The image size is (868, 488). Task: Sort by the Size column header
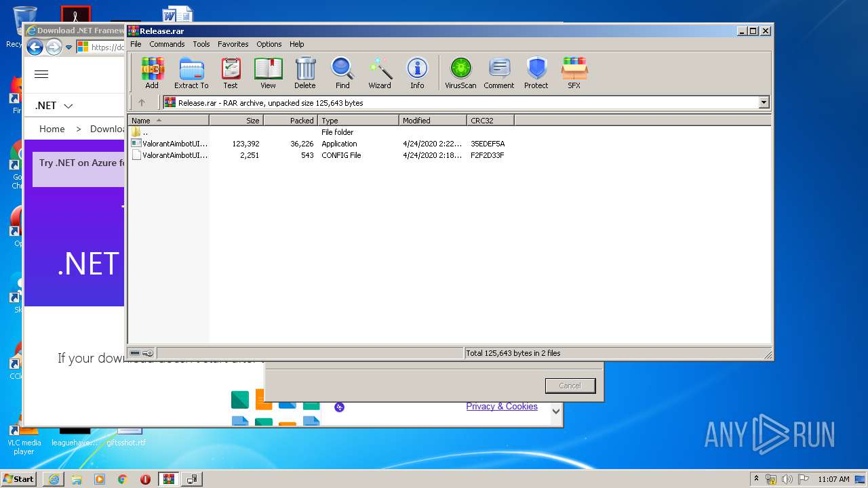point(236,121)
